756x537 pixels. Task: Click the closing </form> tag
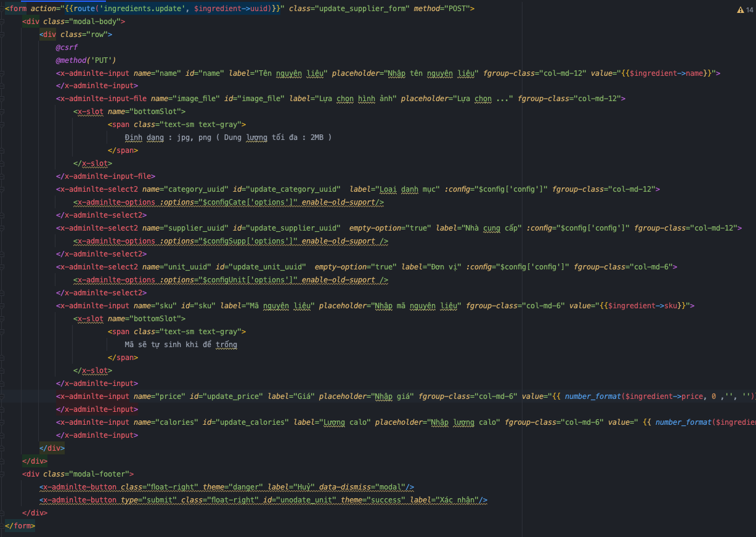click(19, 525)
